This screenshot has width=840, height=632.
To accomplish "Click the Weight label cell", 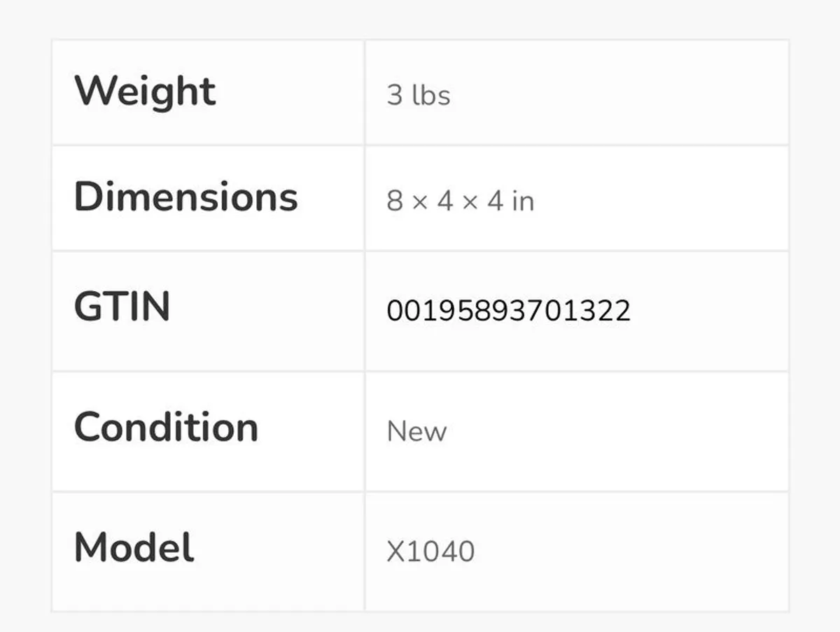I will tap(145, 92).
